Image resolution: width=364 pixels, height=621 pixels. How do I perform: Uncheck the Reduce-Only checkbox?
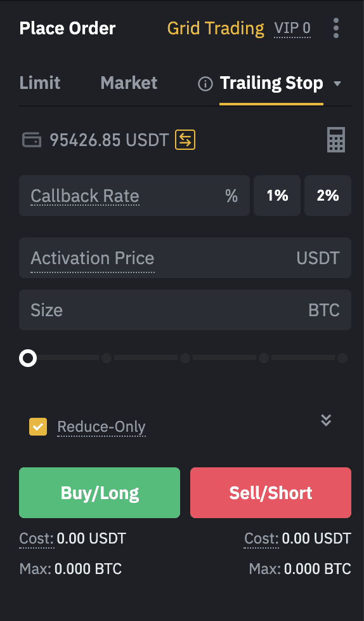pos(38,427)
